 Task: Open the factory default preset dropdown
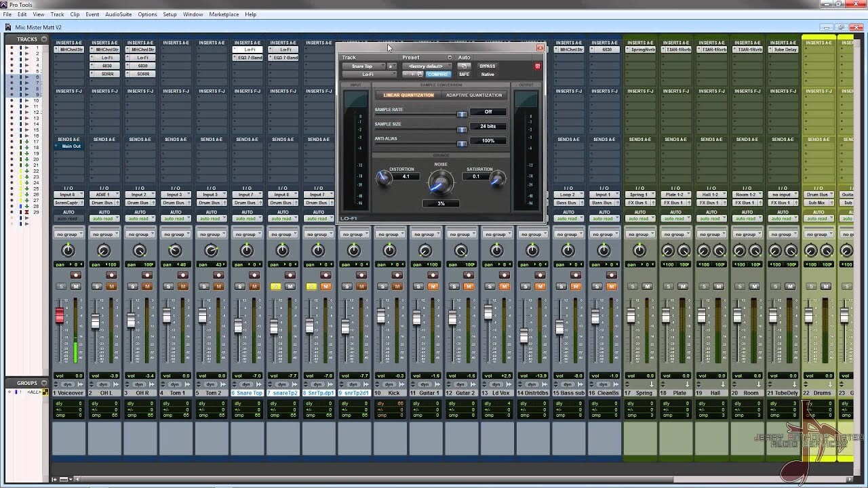(x=427, y=66)
